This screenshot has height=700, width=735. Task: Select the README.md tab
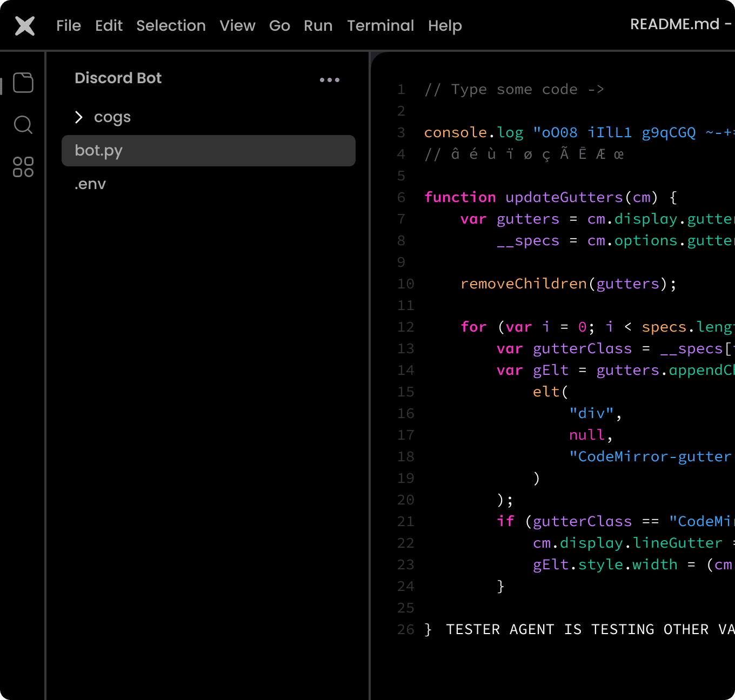[x=677, y=24]
